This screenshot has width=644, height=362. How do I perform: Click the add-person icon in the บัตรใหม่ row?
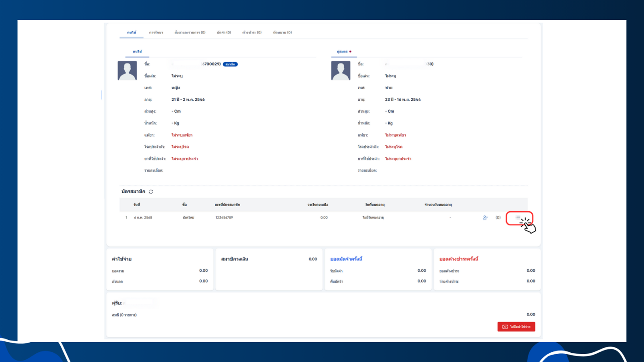coord(485,218)
